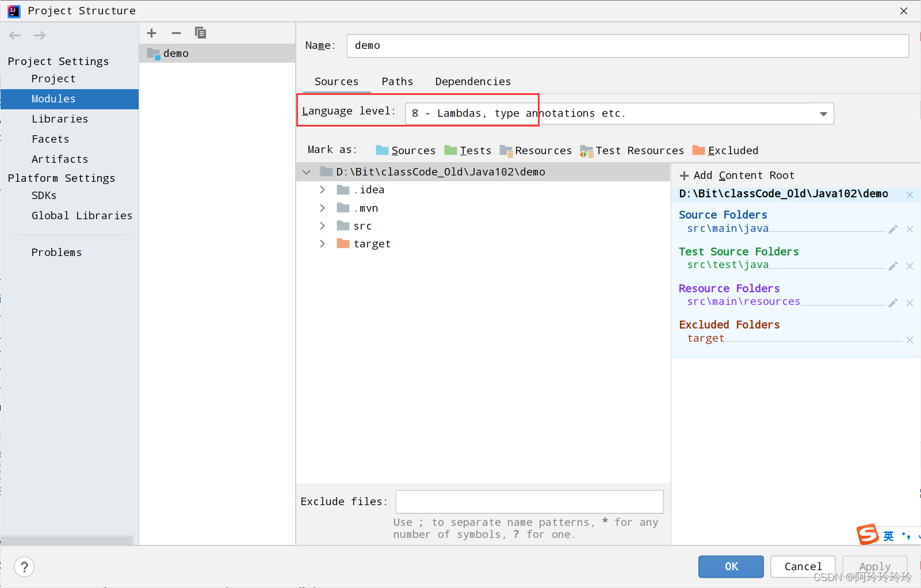Go forward with the right arrow
The image size is (921, 588).
pyautogui.click(x=40, y=36)
